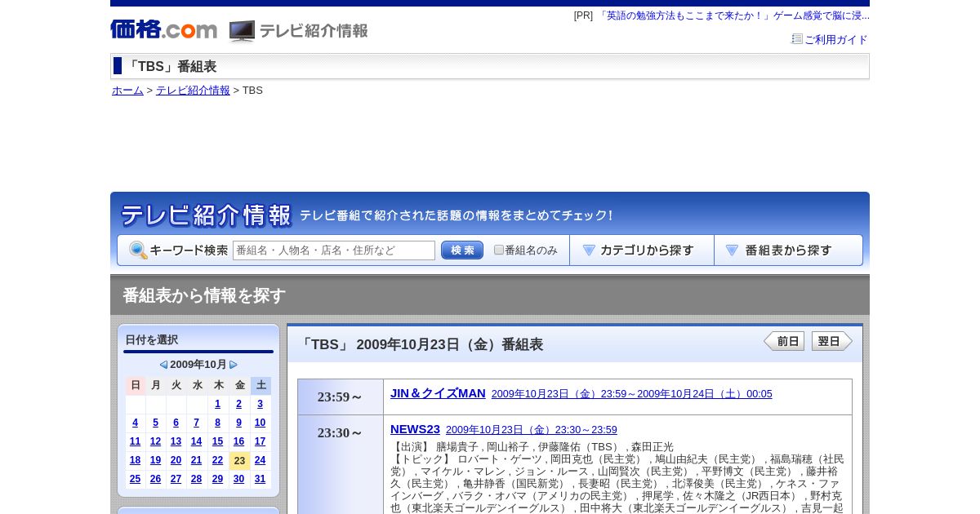980x514 pixels.
Task: Go to previous month arrow
Action: tap(163, 365)
